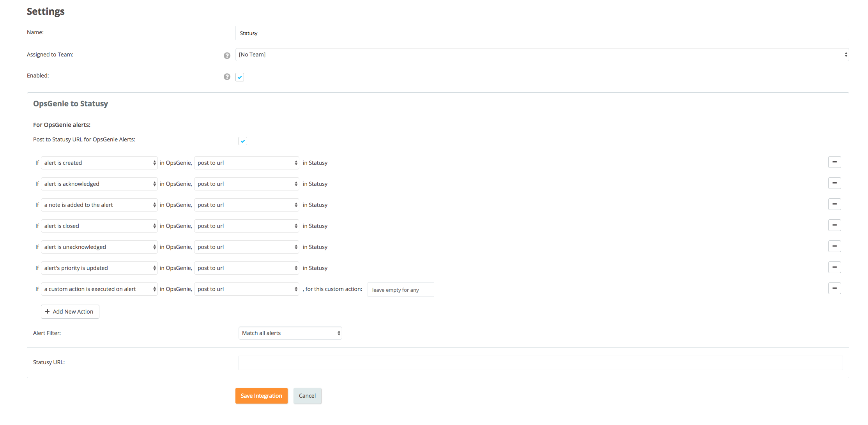
Task: Remove the 'alert is unacknowledged' action row
Action: (834, 246)
